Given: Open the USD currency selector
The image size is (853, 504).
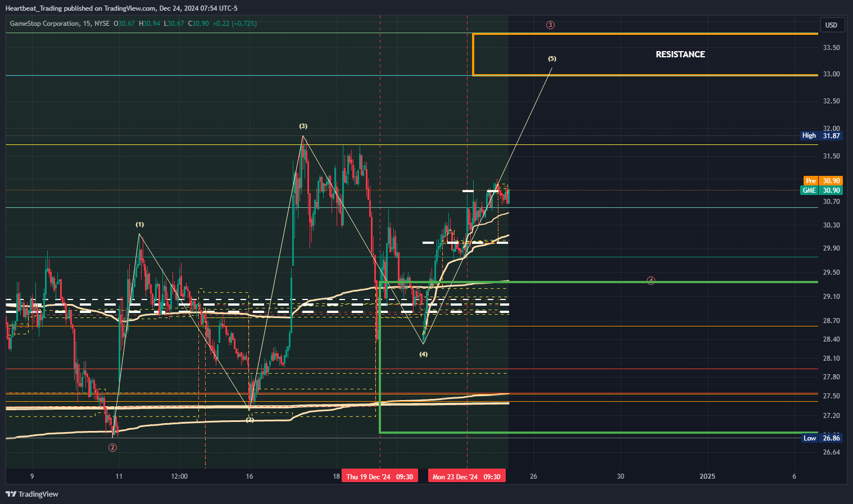Looking at the screenshot, I should (x=831, y=25).
